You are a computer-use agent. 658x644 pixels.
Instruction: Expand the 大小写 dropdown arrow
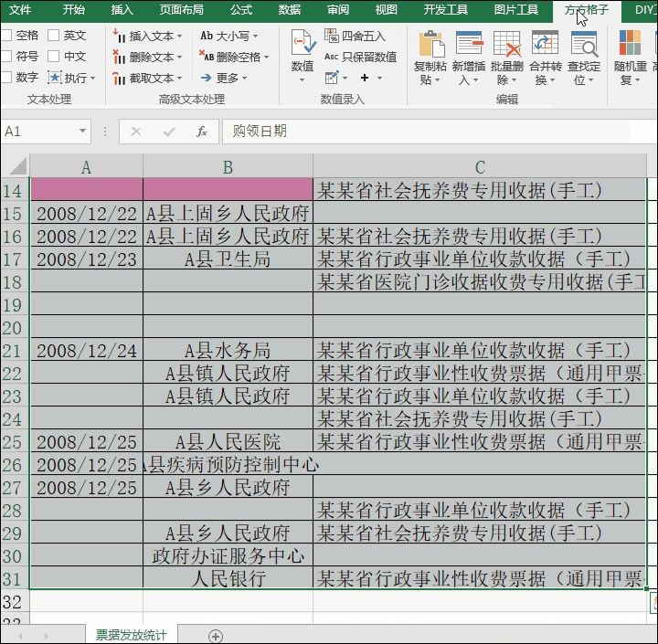256,36
